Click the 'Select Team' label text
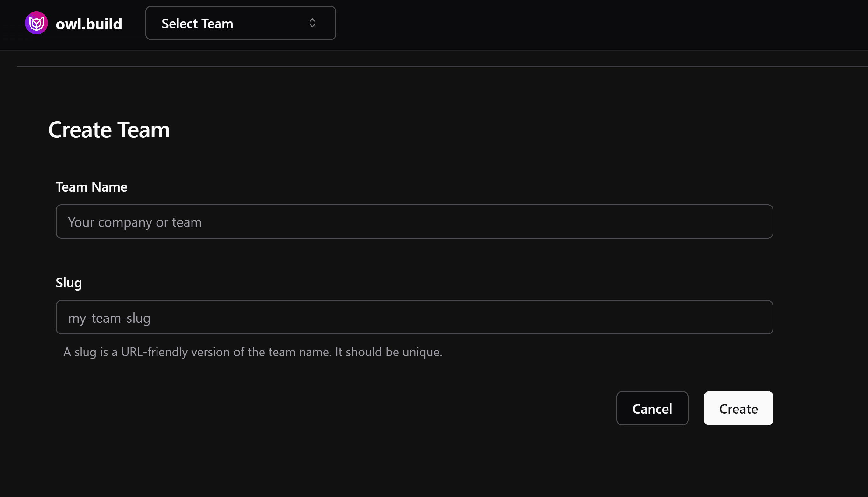Viewport: 868px width, 497px height. 197,24
